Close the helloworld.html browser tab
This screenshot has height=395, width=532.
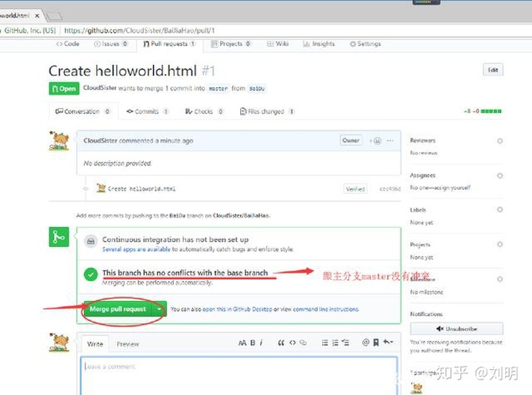[37, 16]
